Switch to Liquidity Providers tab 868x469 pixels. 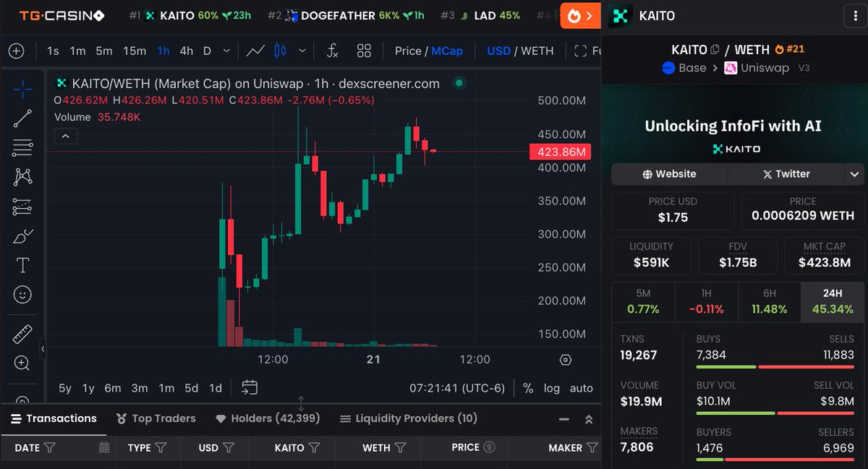(x=409, y=418)
